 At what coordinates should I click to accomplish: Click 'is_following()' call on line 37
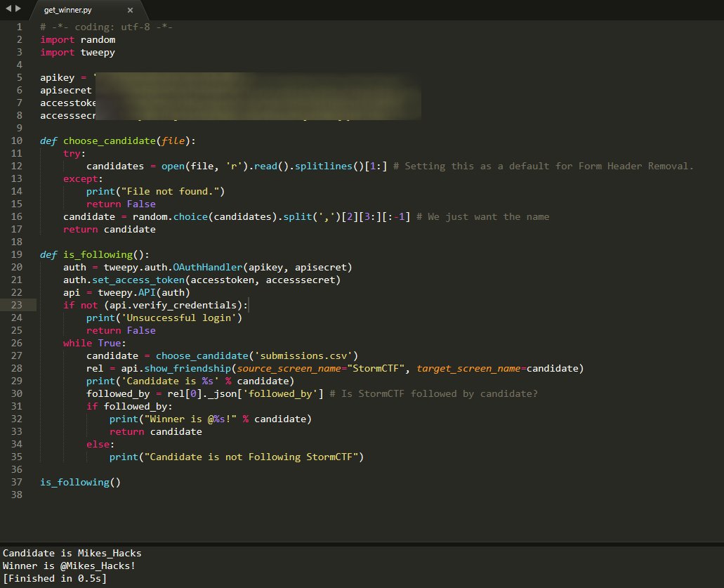tap(80, 482)
